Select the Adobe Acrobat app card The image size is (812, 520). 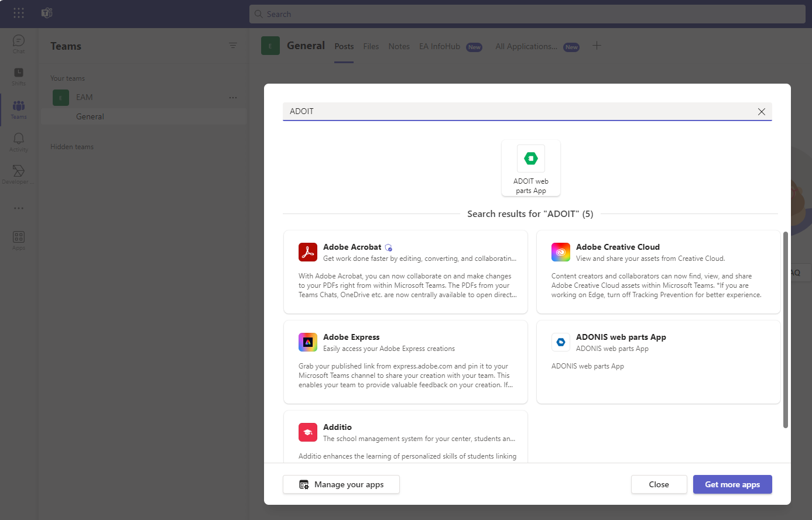click(406, 272)
